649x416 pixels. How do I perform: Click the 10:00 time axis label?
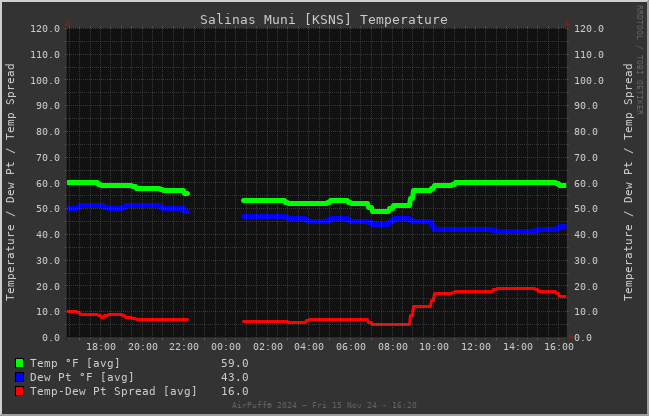click(x=434, y=346)
